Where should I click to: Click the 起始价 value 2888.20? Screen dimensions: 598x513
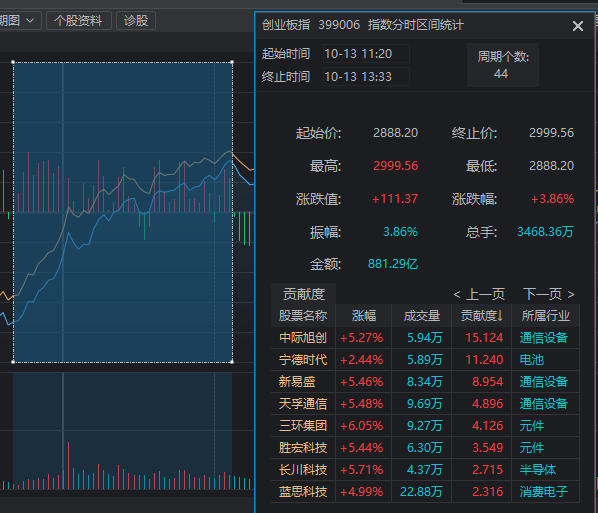[395, 133]
